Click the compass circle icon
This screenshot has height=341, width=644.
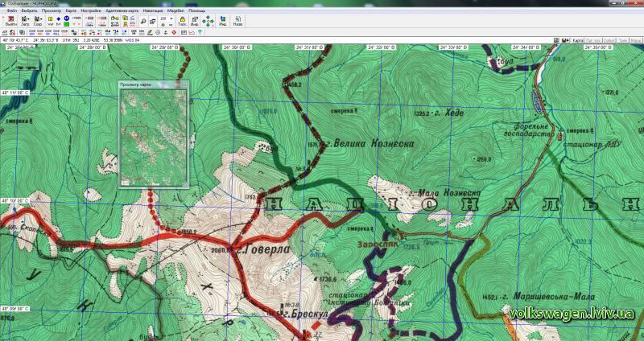pos(158,32)
